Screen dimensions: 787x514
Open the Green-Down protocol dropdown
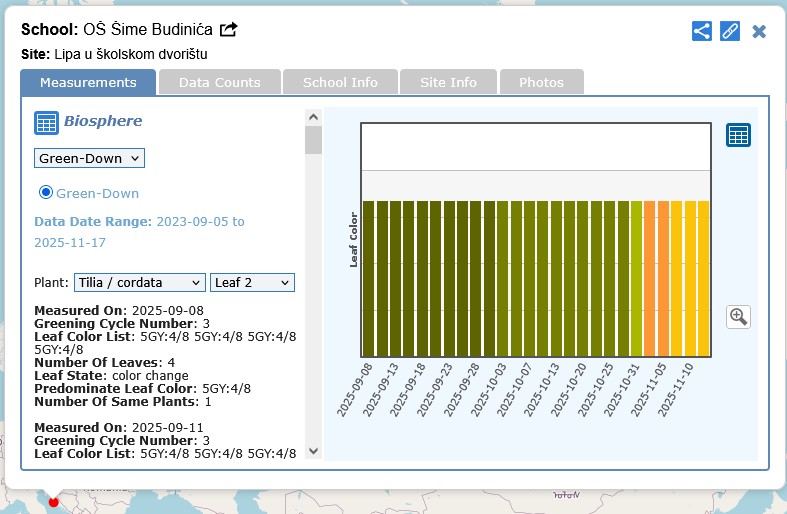pos(90,158)
